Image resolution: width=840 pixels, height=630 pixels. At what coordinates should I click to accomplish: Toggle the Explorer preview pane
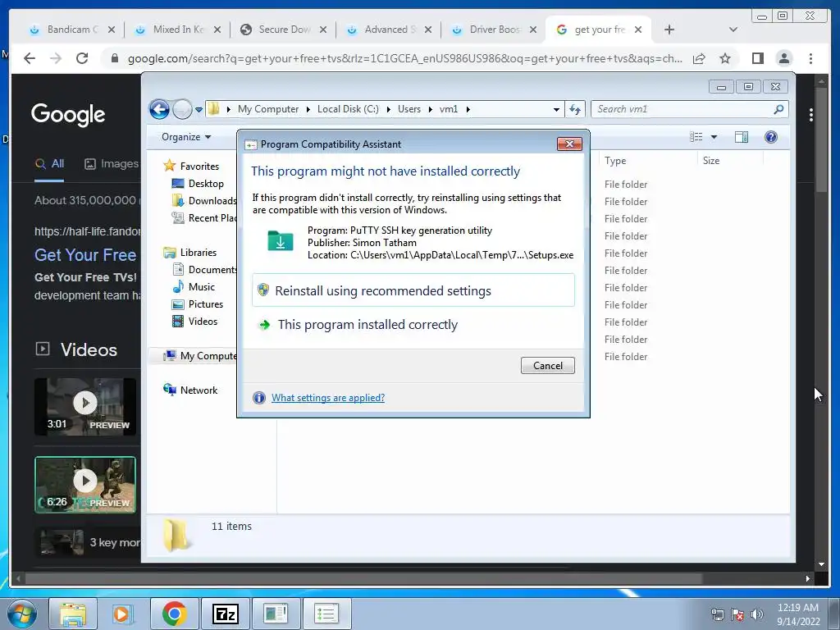(742, 137)
